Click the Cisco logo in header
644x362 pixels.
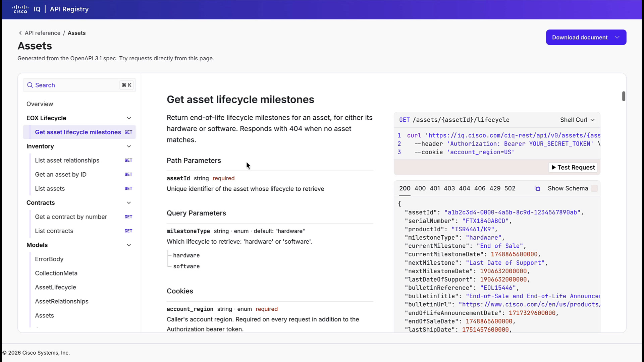pos(20,9)
